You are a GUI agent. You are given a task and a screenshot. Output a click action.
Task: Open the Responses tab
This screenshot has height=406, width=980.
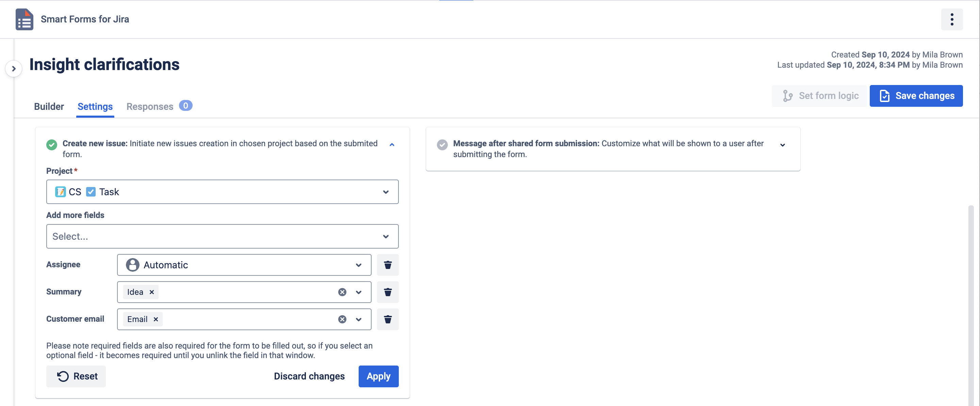[x=149, y=106]
